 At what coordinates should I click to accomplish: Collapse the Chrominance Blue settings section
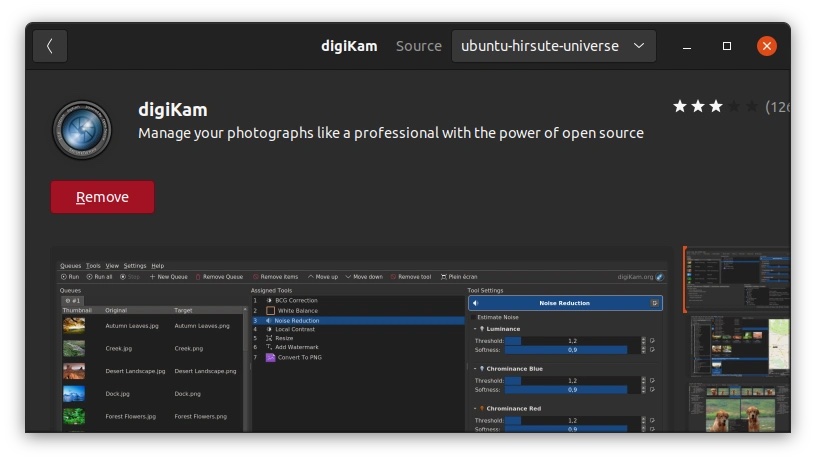point(475,369)
